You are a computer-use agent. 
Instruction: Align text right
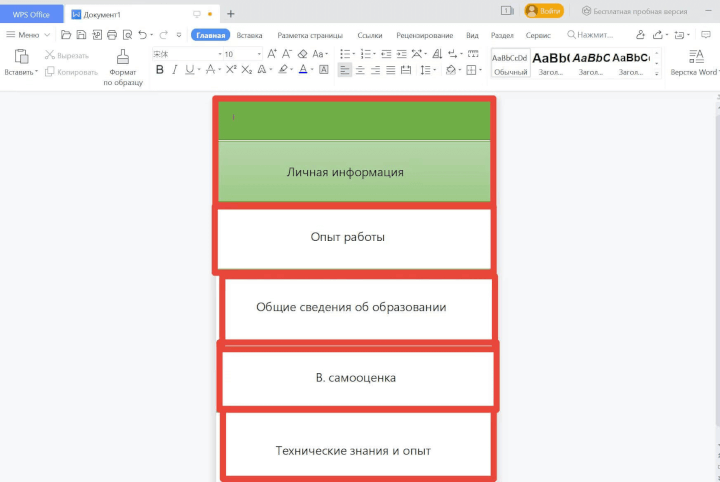375,70
